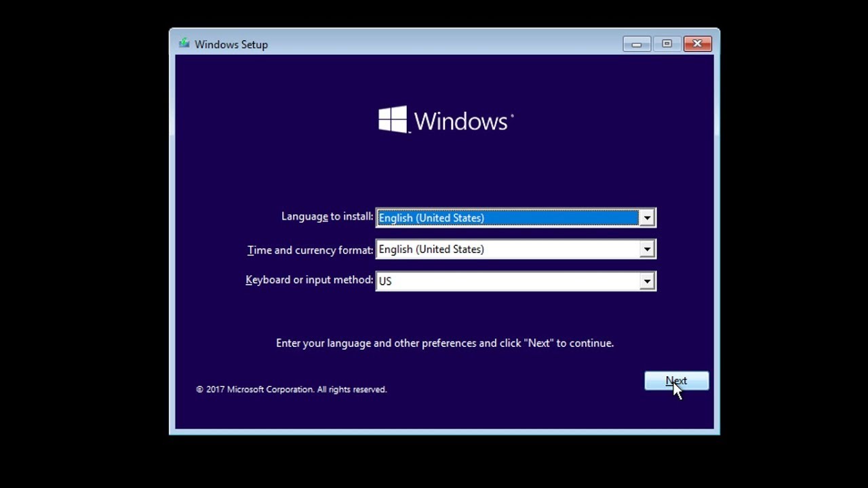The height and width of the screenshot is (488, 868).
Task: Click the Windows Setup title bar icon
Action: 184,44
